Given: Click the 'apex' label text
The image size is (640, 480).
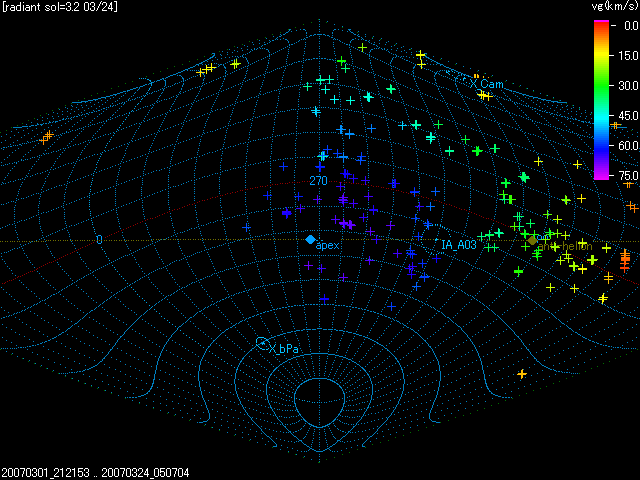Looking at the screenshot, I should coord(328,245).
